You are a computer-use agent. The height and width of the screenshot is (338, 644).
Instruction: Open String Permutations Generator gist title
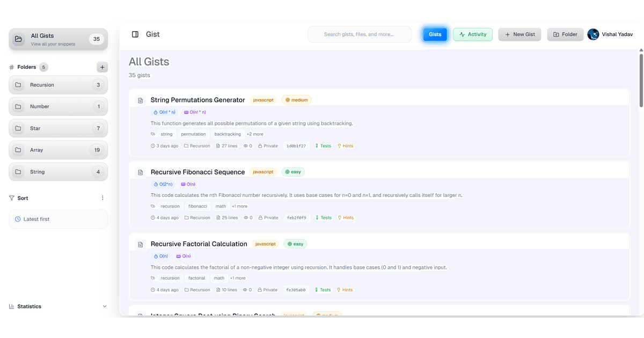pyautogui.click(x=197, y=100)
